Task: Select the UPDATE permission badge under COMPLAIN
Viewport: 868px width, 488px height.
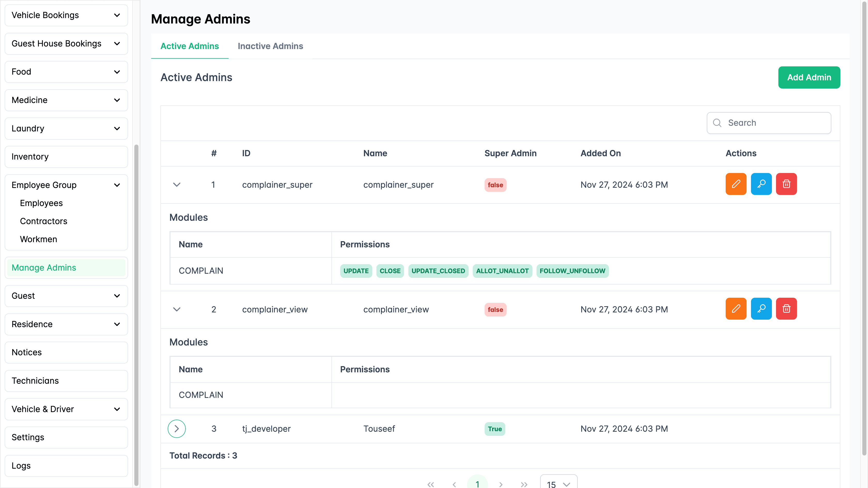Action: click(356, 271)
